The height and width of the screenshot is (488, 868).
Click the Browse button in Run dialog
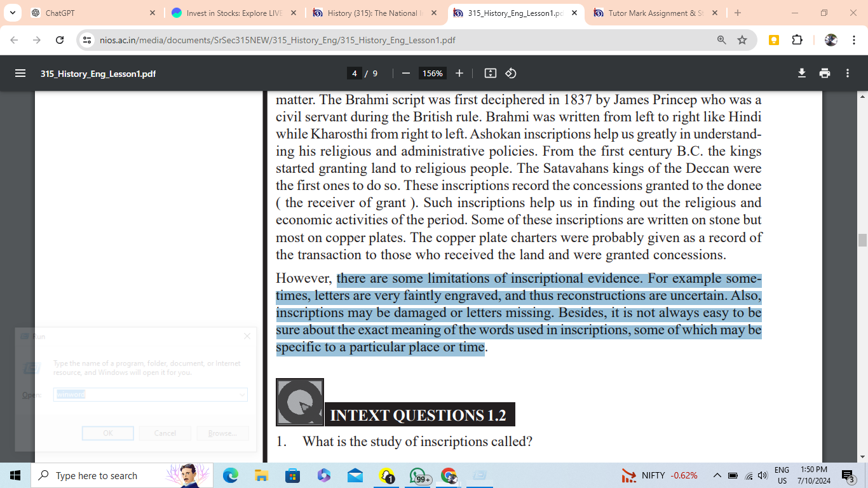click(x=222, y=433)
